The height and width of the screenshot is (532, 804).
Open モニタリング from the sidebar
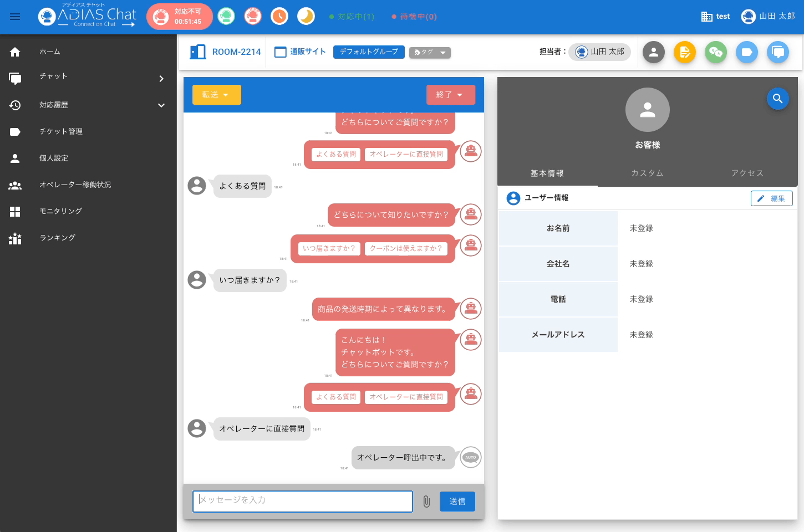[x=61, y=211]
